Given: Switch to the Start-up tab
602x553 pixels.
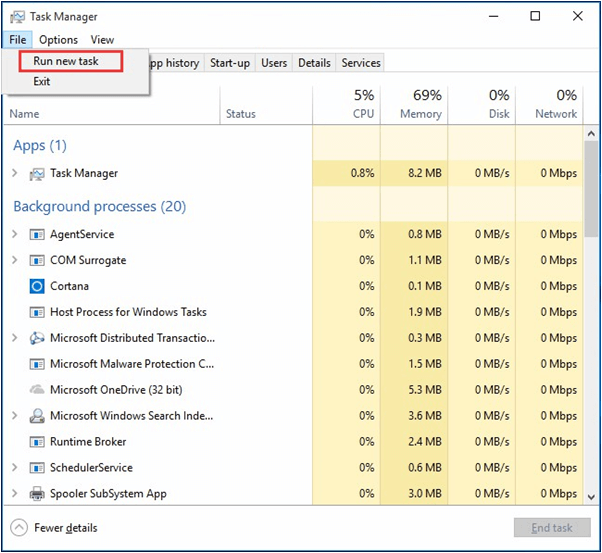Looking at the screenshot, I should pos(230,63).
